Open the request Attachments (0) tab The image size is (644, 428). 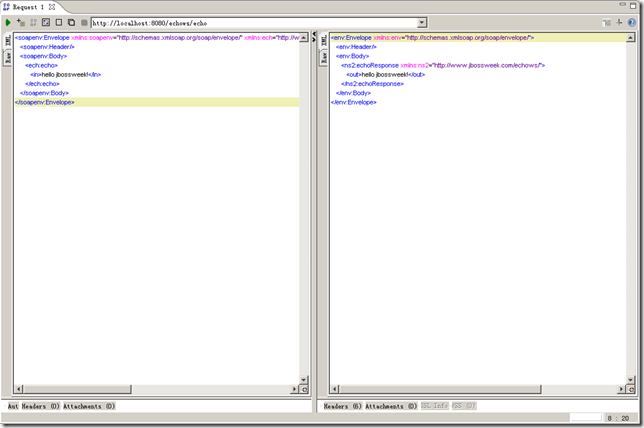pos(89,406)
